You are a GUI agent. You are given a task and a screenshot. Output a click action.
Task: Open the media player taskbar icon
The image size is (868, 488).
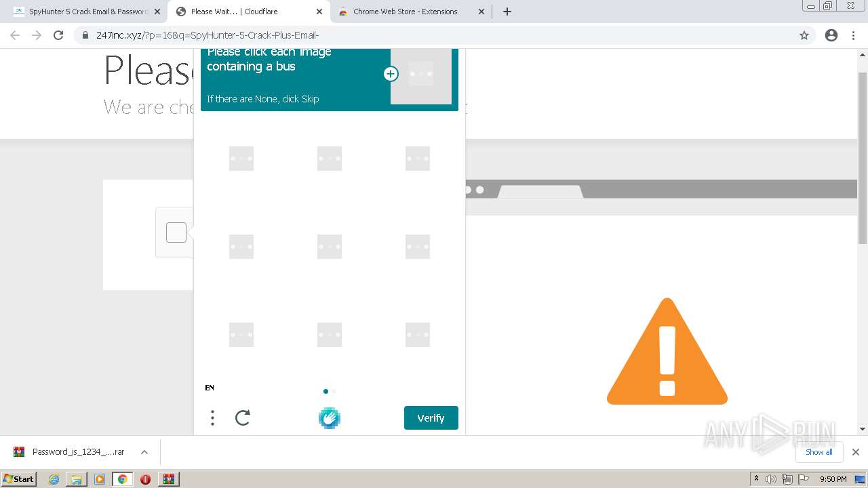100,479
